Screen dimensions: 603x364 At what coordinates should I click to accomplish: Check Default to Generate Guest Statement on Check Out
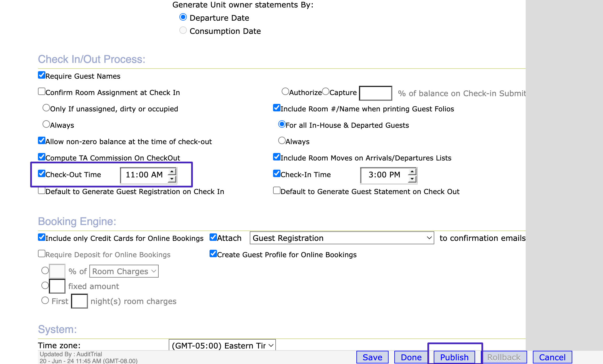[x=277, y=191]
